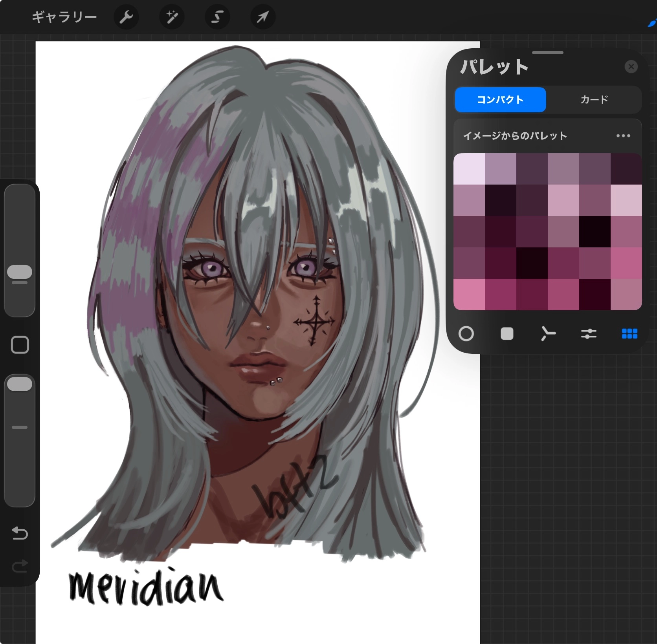
Task: Select the Selection S-shaped tool
Action: pos(217,17)
